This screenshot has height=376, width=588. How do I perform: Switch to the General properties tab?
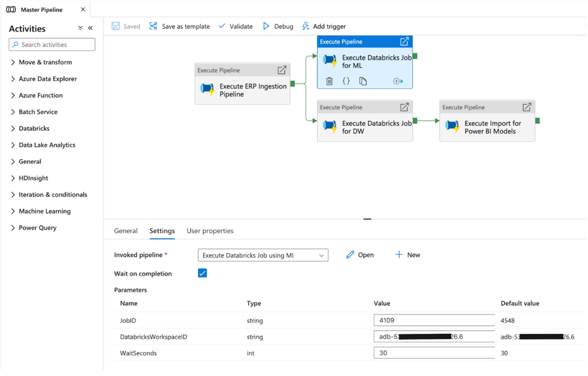click(125, 230)
